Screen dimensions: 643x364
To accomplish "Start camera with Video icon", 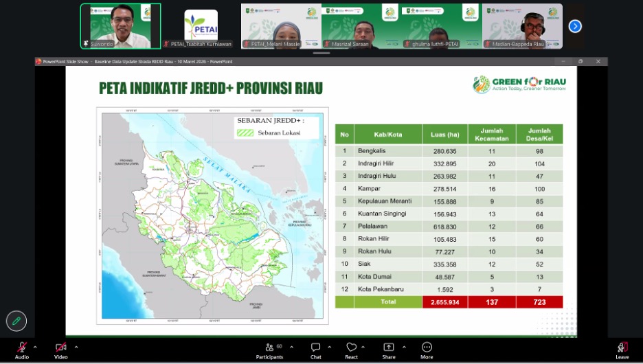I will (x=61, y=348).
